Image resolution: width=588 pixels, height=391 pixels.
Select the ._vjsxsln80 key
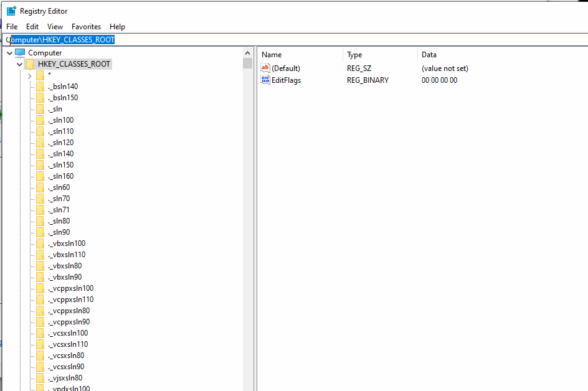[x=65, y=378]
